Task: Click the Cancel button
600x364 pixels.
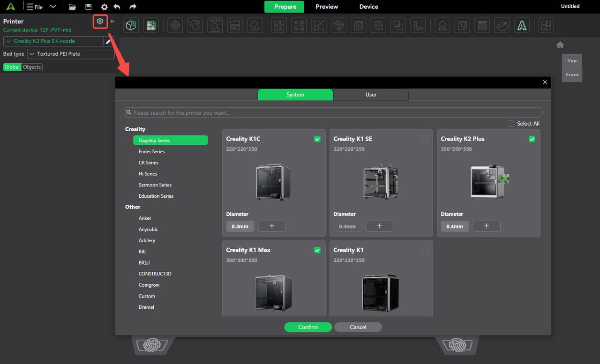Action: [x=358, y=327]
